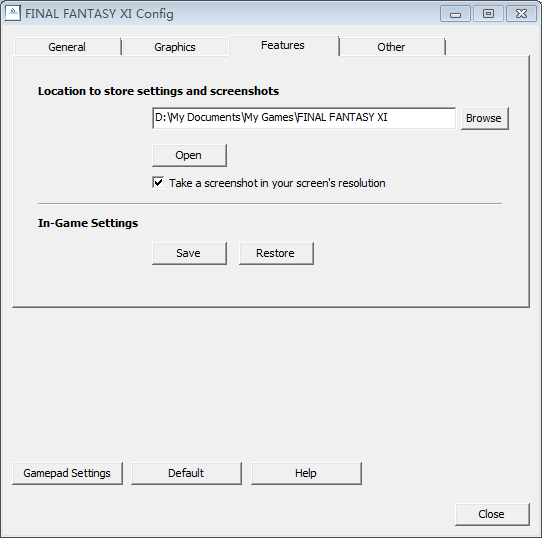Screen dimensions: 542x538
Task: Close the window with the title bar X
Action: [x=521, y=14]
